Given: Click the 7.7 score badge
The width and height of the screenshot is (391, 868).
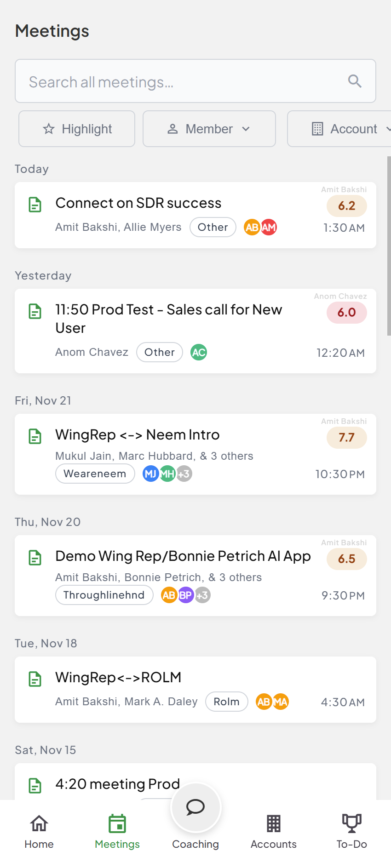Looking at the screenshot, I should pyautogui.click(x=346, y=438).
